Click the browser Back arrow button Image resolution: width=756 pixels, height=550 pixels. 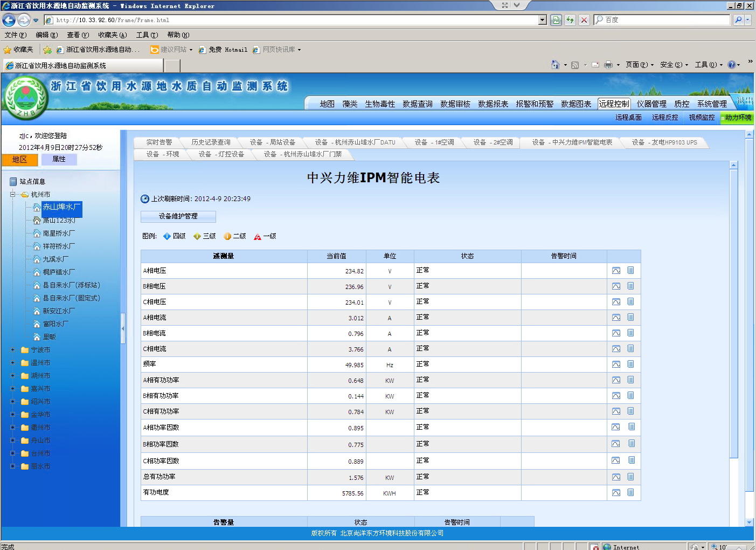click(x=9, y=20)
